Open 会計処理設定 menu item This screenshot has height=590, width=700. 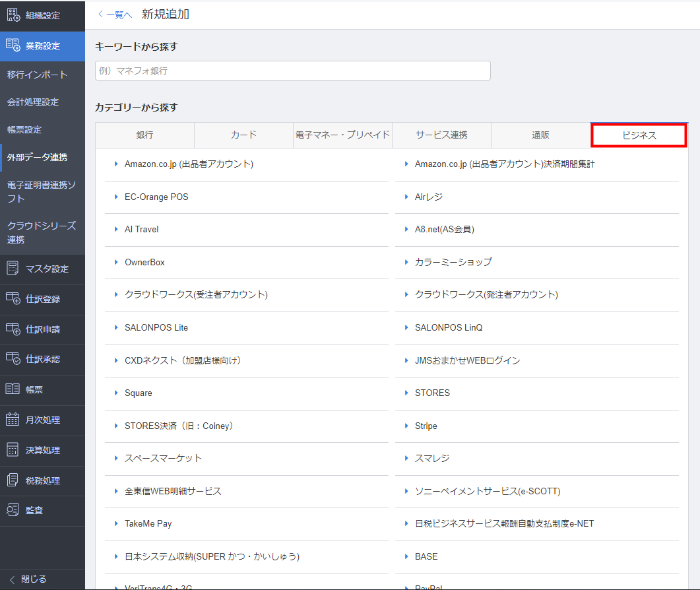coord(32,102)
